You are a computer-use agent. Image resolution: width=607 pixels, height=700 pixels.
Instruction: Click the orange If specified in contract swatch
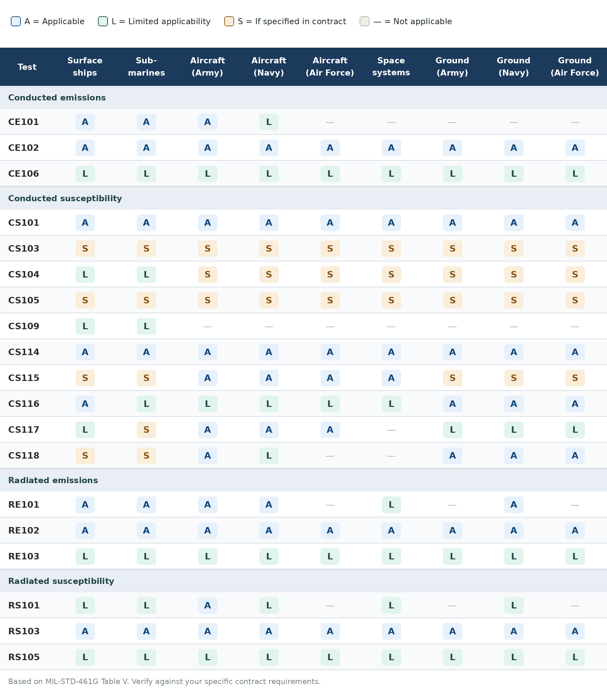point(229,21)
